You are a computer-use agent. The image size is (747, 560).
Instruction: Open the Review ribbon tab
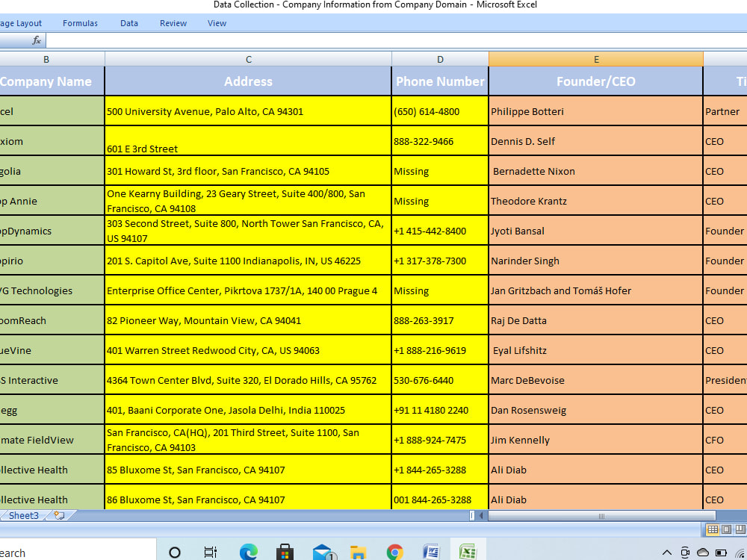(x=173, y=23)
